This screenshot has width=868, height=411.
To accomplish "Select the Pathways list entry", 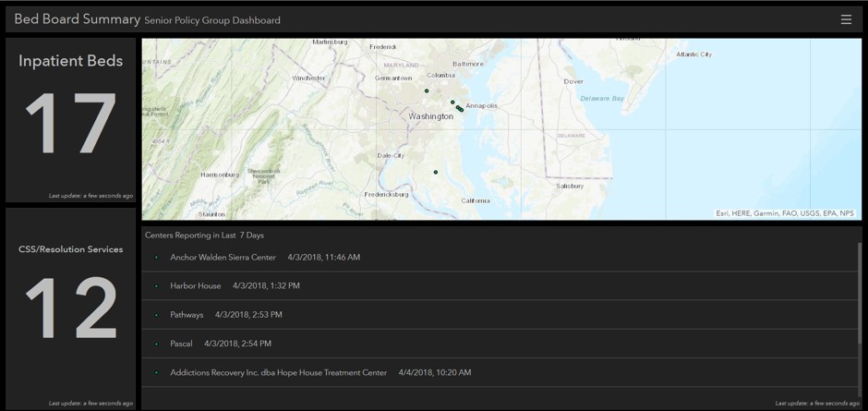I will coord(500,315).
